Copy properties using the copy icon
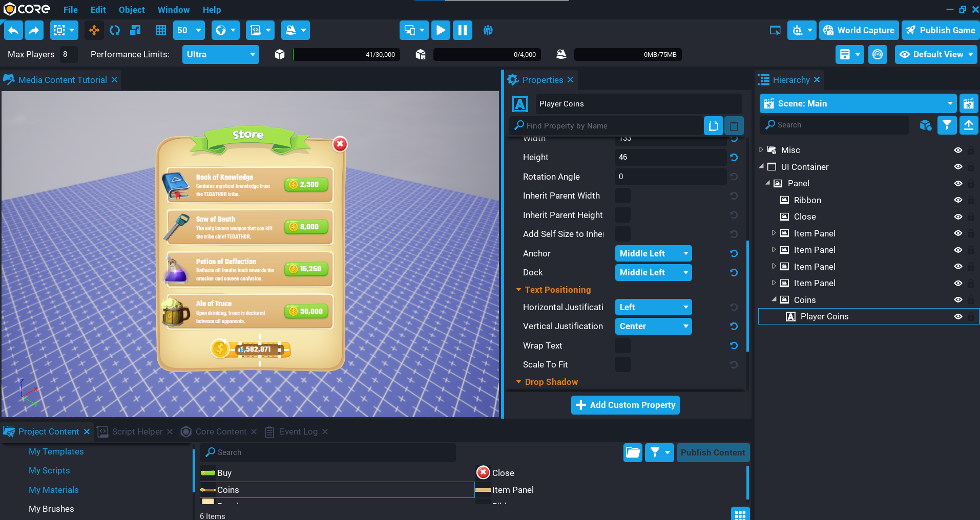 [x=713, y=125]
